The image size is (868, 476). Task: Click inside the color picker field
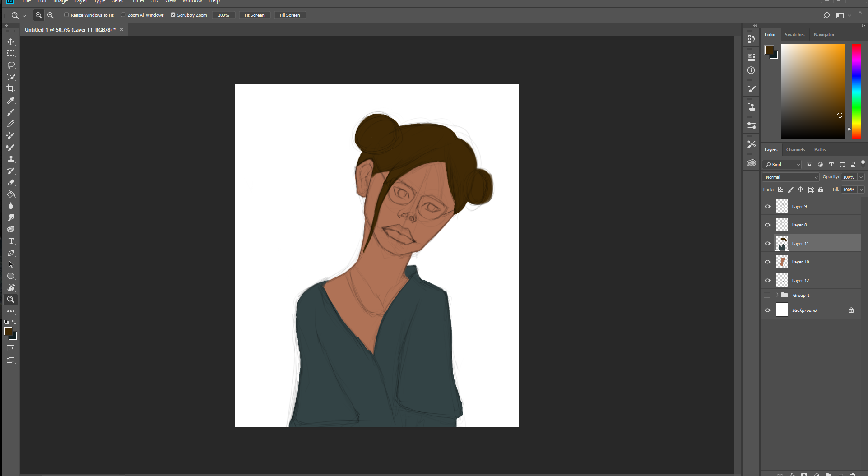(812, 92)
